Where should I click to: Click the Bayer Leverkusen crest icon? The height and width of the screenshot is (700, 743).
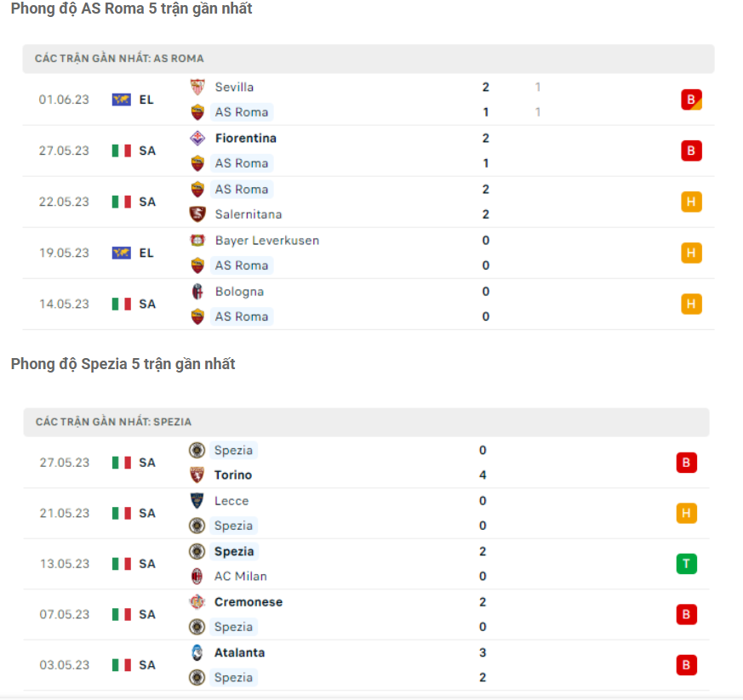pos(197,240)
